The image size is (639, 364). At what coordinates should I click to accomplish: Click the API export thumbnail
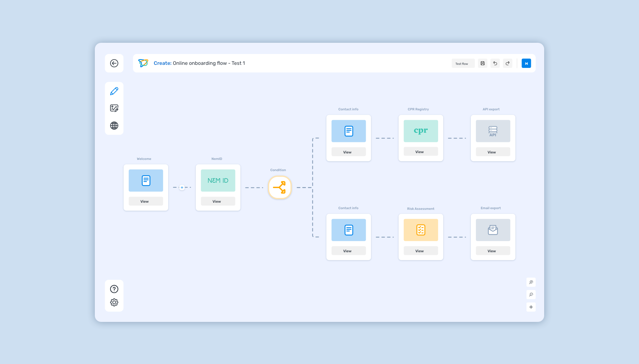point(493,131)
